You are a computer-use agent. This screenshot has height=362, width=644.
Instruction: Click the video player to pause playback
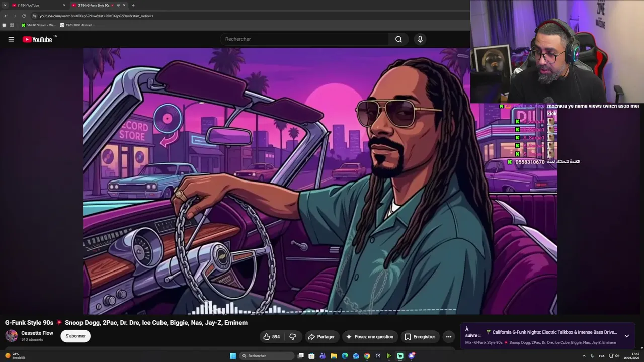pos(320,181)
